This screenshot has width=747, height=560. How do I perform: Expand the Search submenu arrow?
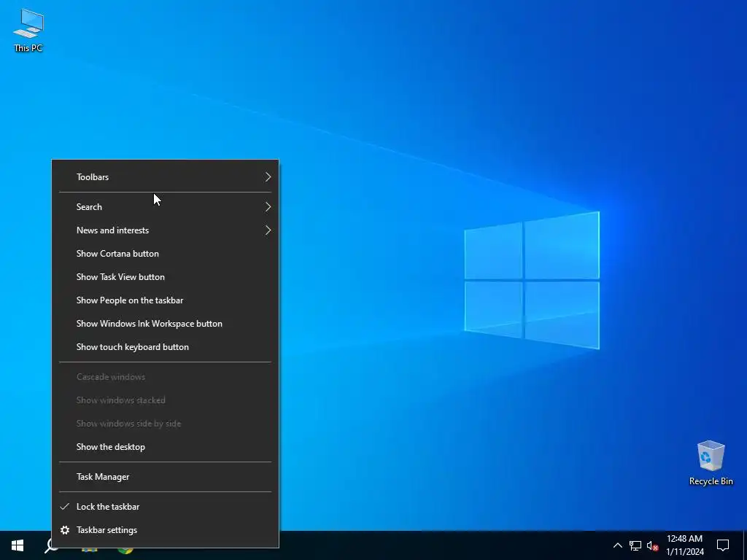268,206
